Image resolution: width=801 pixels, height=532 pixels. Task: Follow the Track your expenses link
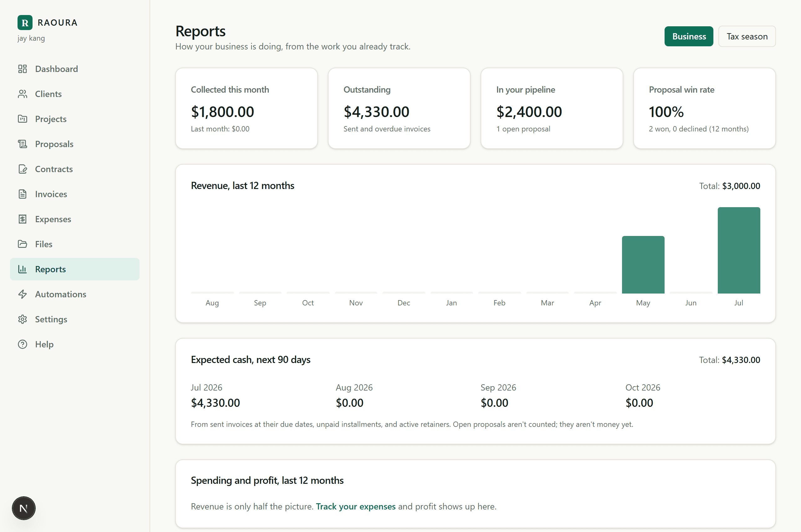click(355, 506)
